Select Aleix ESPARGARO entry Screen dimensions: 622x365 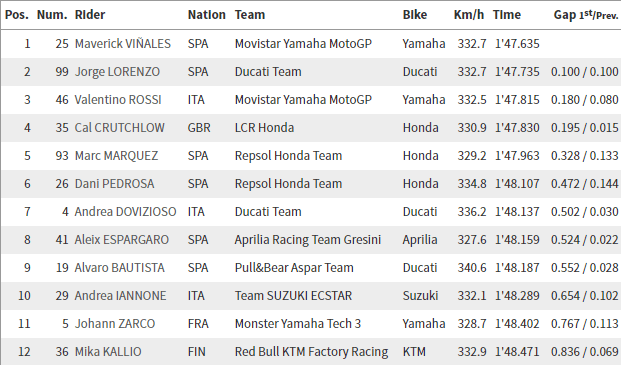click(x=122, y=240)
